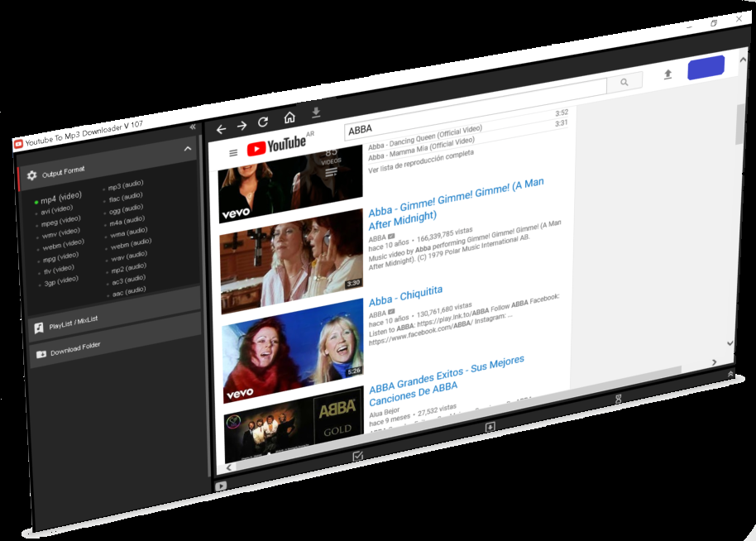This screenshot has width=756, height=541.
Task: Click the horizontal scrollbar left arrow
Action: (229, 467)
